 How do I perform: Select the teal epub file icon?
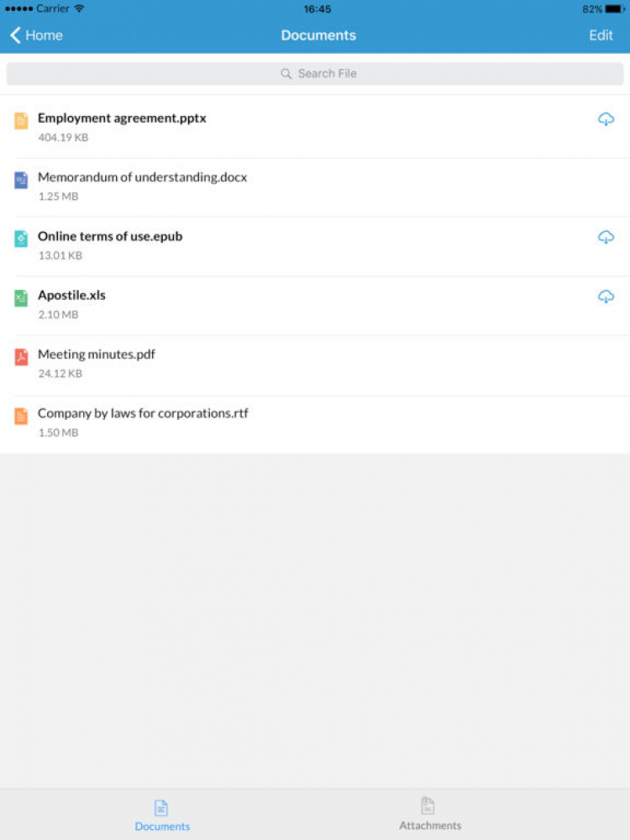click(21, 239)
